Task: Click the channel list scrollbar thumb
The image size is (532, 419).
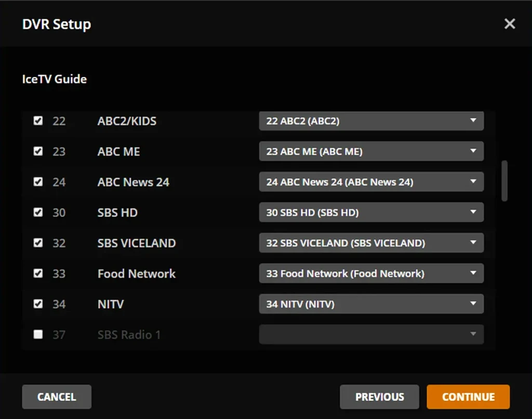Action: (504, 180)
